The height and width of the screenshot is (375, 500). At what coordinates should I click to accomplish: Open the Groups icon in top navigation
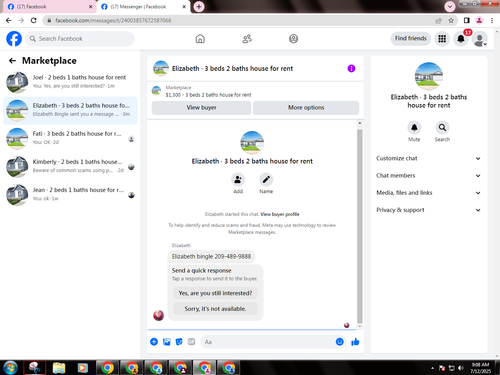click(x=293, y=39)
